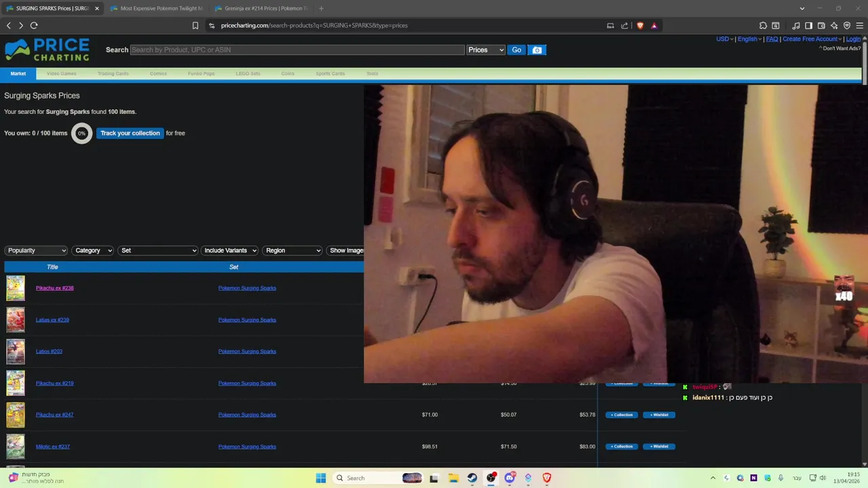Open the Tools navigation tab
The width and height of the screenshot is (868, 488).
[x=372, y=73]
